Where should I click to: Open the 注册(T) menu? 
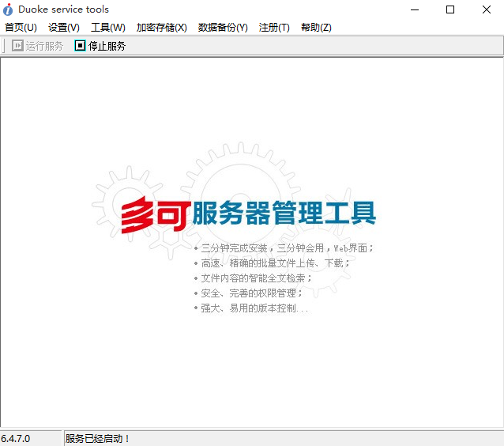pyautogui.click(x=274, y=28)
